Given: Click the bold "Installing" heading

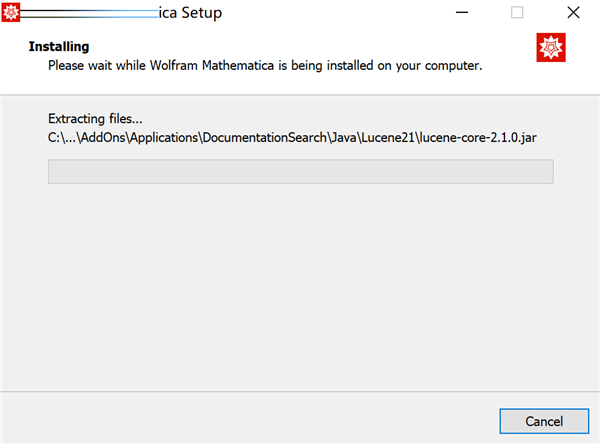Looking at the screenshot, I should click(x=59, y=47).
